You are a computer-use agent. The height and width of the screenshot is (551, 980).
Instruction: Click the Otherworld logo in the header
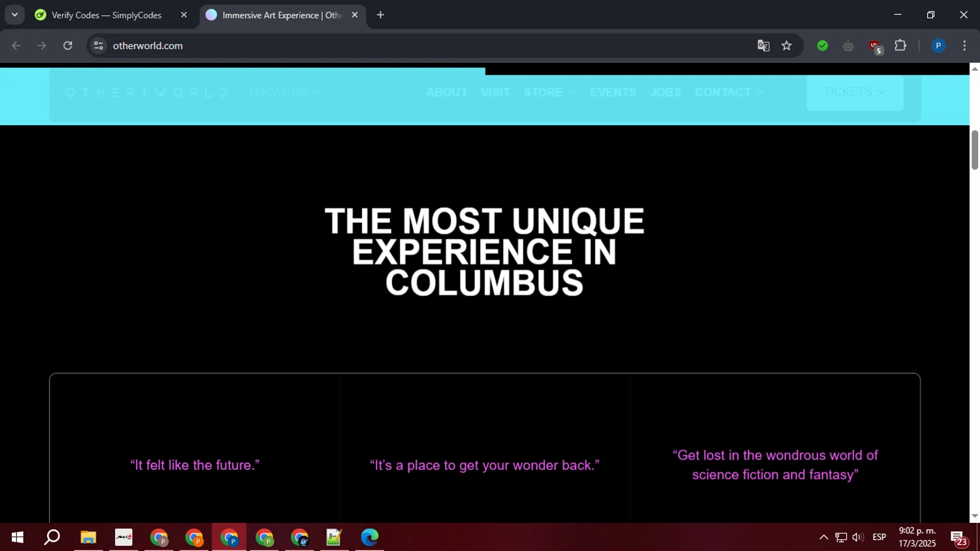click(147, 93)
